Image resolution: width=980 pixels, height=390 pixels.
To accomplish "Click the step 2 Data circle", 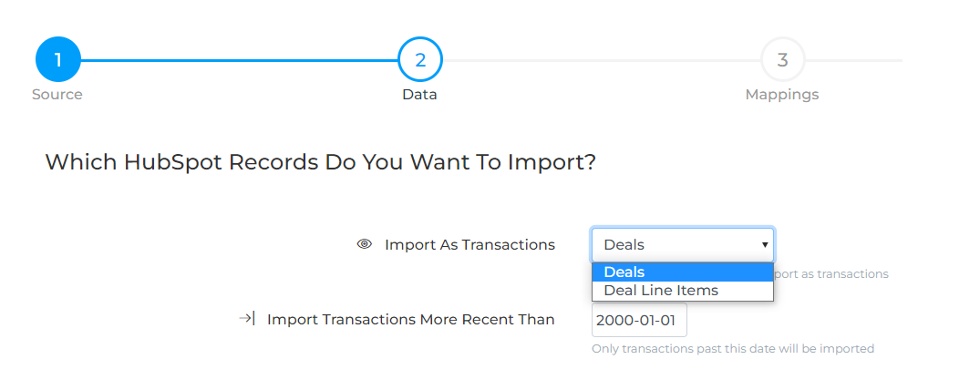I will coord(420,60).
